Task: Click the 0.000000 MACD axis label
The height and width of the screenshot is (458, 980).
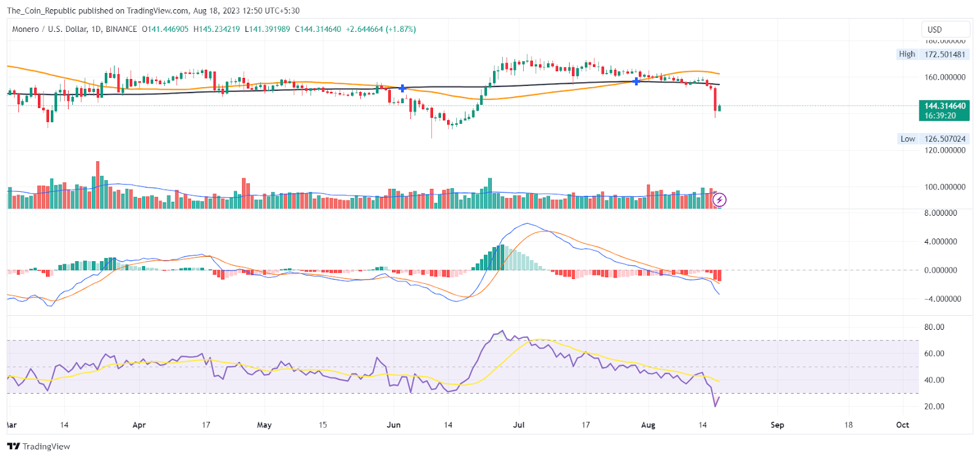Action: [x=941, y=270]
